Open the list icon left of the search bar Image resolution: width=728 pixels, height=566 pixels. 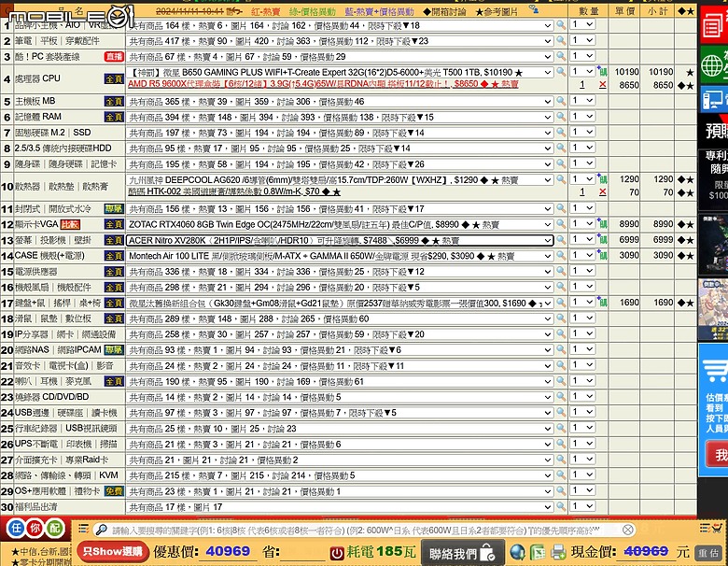pyautogui.click(x=84, y=529)
